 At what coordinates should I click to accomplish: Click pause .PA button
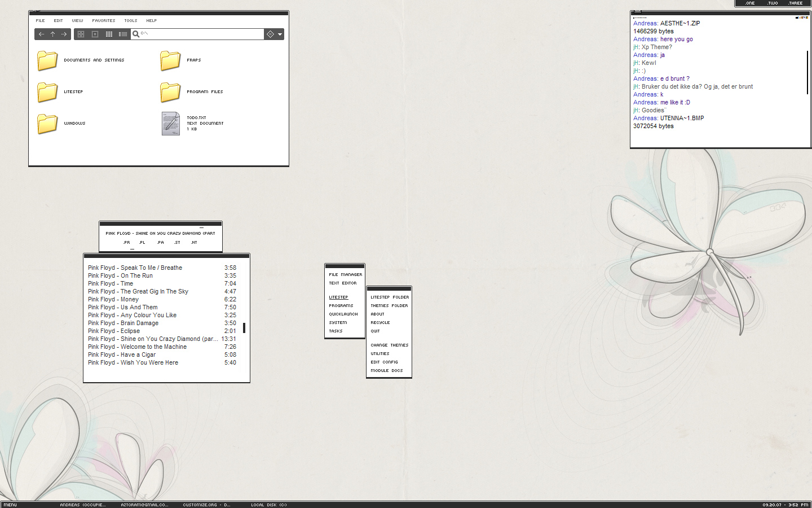pos(161,242)
